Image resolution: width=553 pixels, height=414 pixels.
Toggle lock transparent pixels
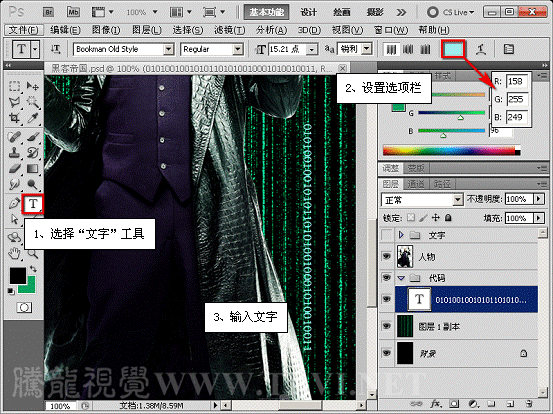[x=411, y=218]
